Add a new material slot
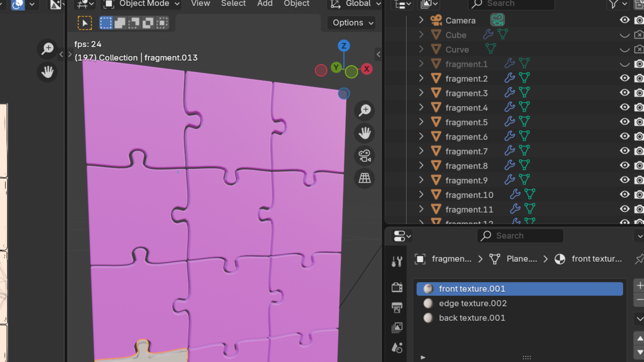The height and width of the screenshot is (362, 644). (x=639, y=285)
